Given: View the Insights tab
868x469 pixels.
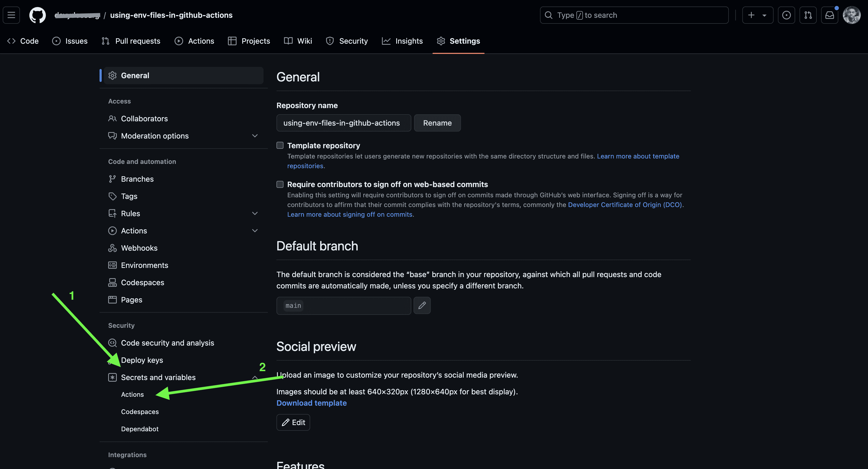Looking at the screenshot, I should (x=402, y=41).
